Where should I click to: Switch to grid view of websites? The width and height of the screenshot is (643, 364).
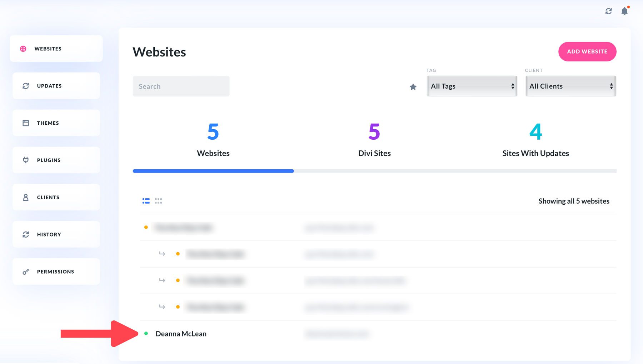158,201
